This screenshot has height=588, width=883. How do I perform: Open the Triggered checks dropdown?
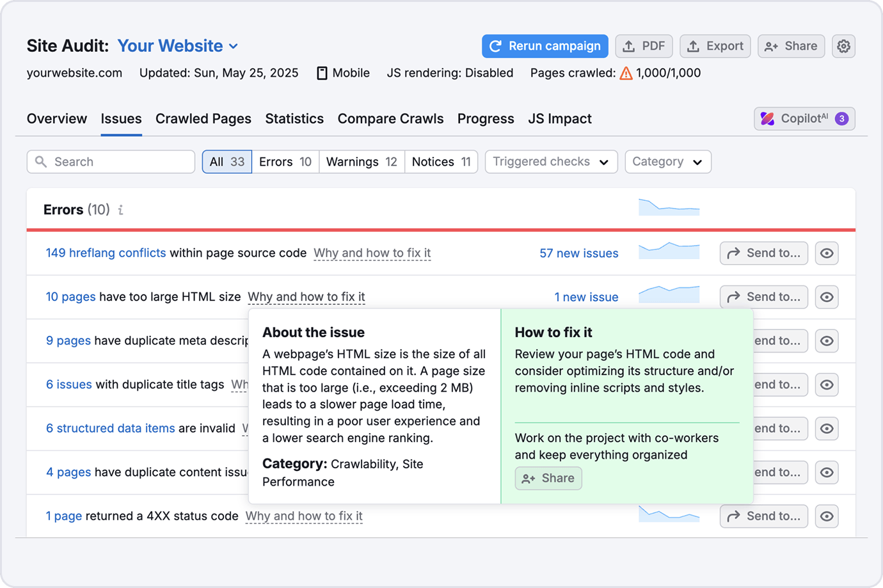click(x=551, y=161)
